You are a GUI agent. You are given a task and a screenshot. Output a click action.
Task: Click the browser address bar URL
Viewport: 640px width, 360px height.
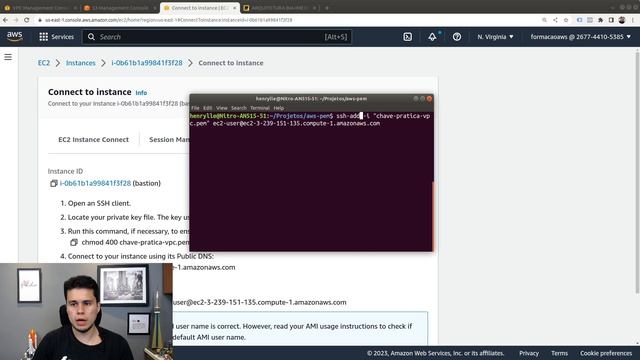[x=169, y=20]
